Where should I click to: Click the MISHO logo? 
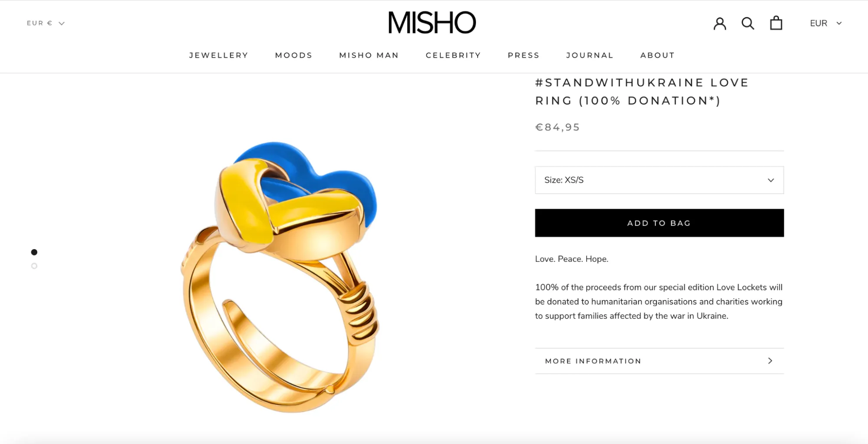coord(432,23)
